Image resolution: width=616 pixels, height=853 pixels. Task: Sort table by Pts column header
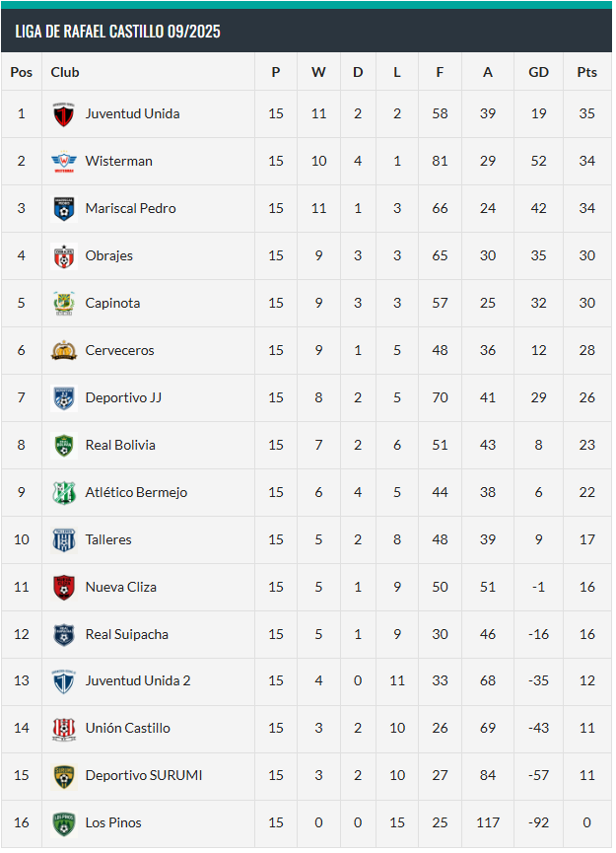[586, 72]
